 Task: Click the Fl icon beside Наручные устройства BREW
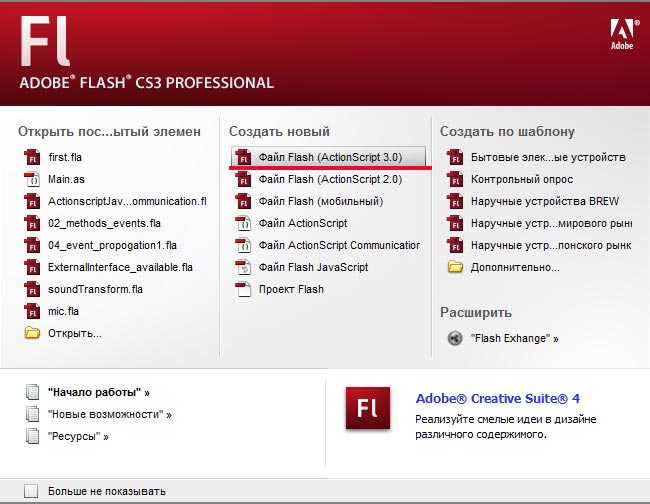(455, 201)
